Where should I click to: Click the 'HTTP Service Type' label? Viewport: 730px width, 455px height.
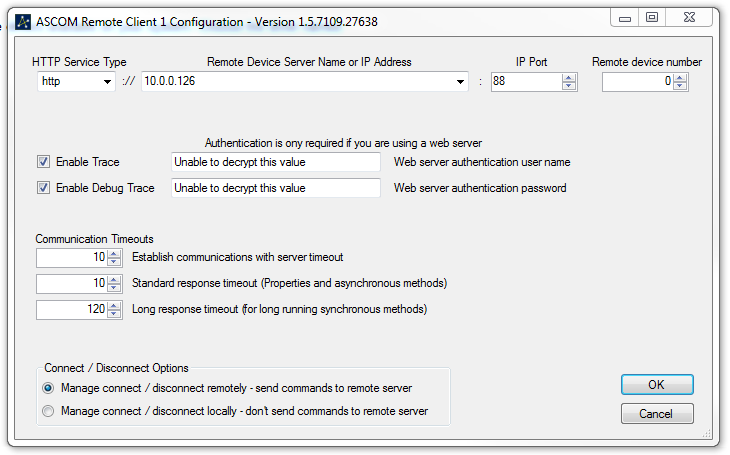(79, 62)
